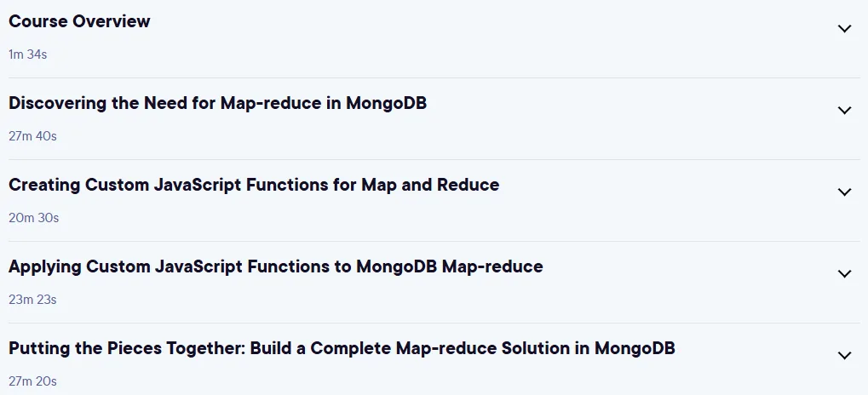This screenshot has width=868, height=395.
Task: Click the 27m 20s duration label
Action: coord(32,381)
